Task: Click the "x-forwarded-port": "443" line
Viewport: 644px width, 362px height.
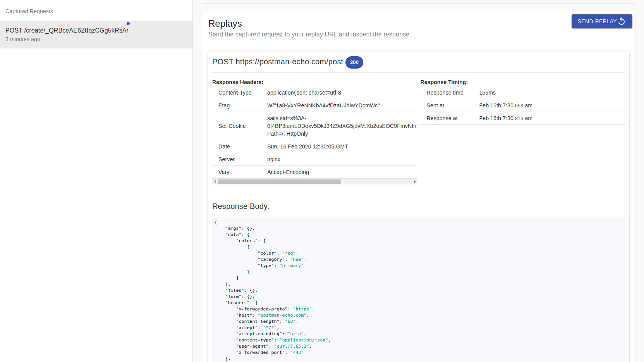Action: click(270, 352)
